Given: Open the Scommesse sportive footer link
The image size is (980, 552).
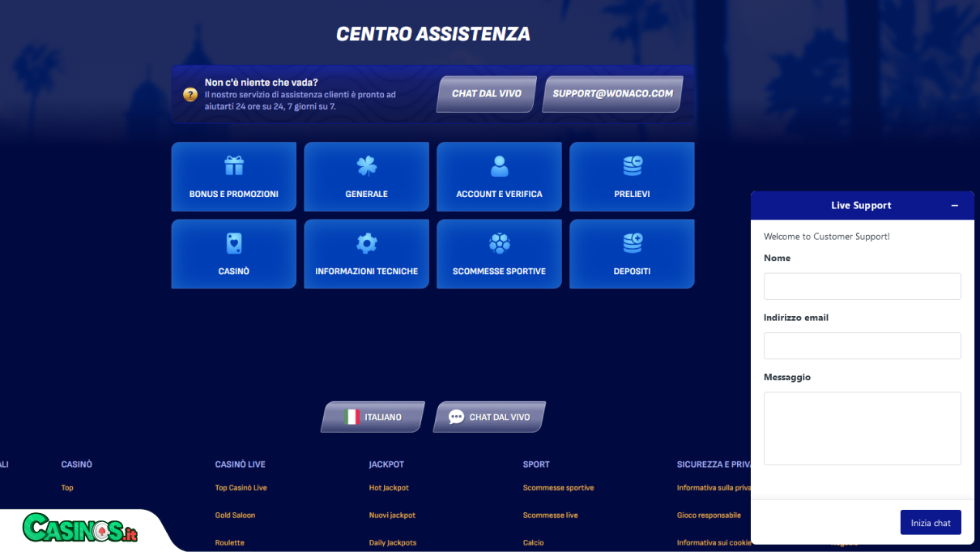Looking at the screenshot, I should tap(558, 488).
